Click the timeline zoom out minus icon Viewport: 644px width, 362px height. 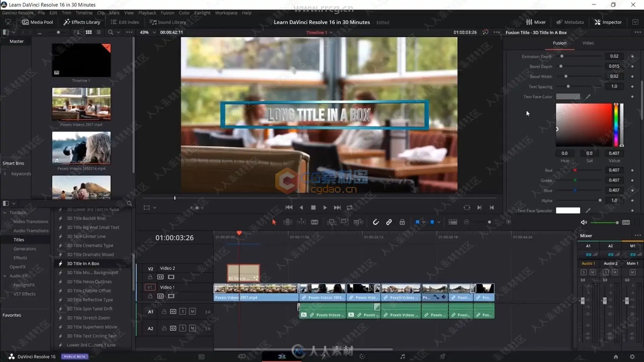point(466,222)
